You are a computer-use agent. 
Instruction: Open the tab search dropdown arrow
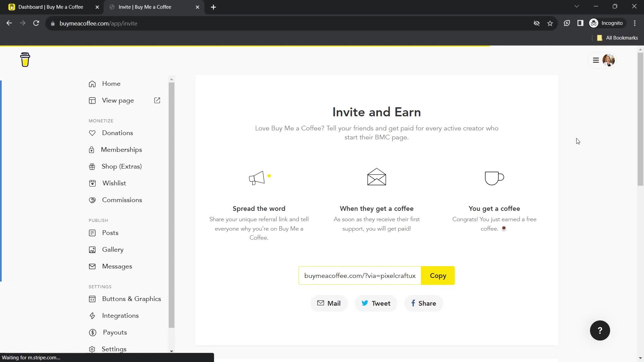(577, 6)
